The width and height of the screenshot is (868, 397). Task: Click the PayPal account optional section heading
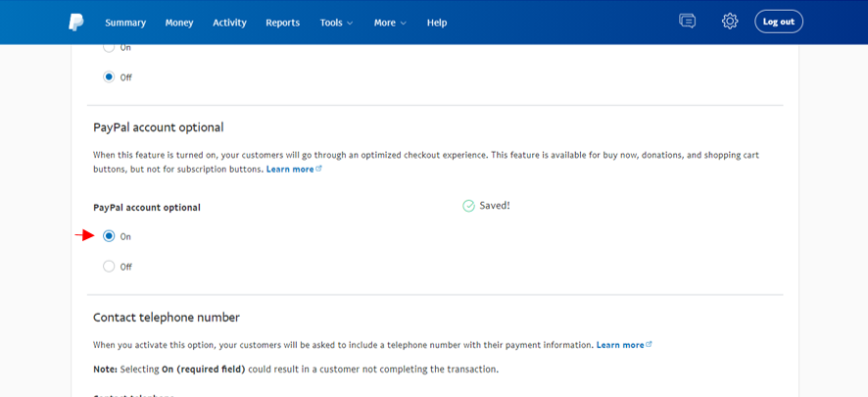tap(158, 127)
